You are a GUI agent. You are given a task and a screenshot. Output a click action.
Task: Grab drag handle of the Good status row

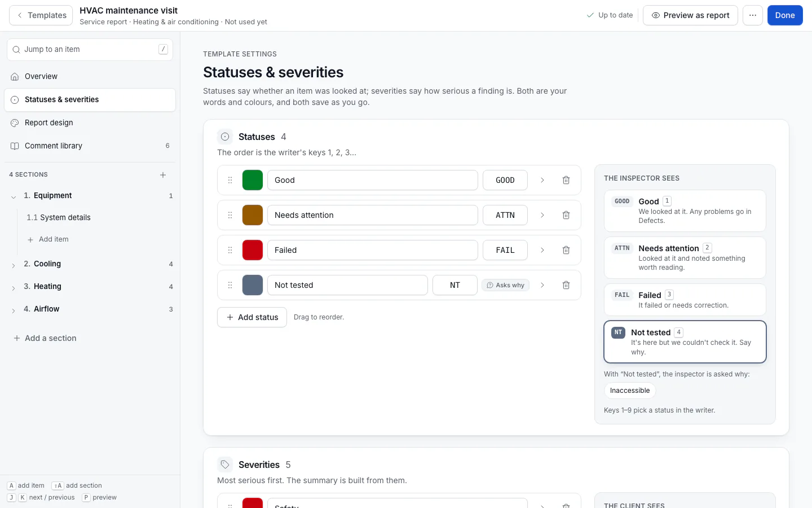pos(230,180)
